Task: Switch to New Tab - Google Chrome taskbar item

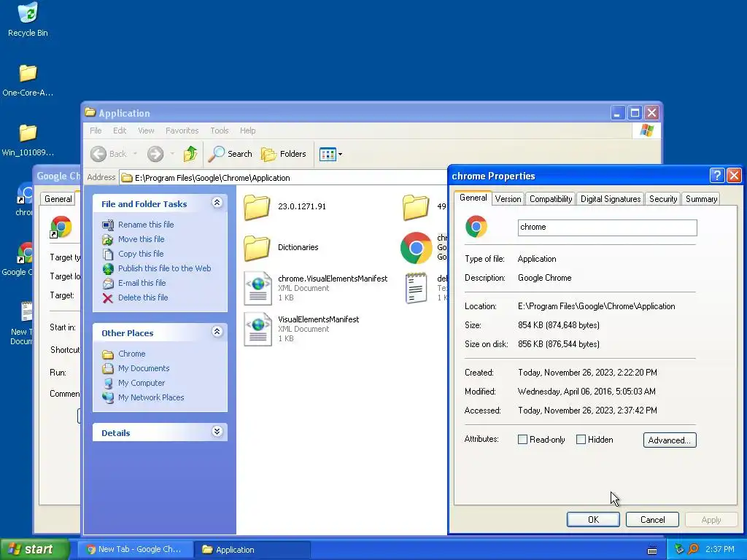Action: pos(135,550)
